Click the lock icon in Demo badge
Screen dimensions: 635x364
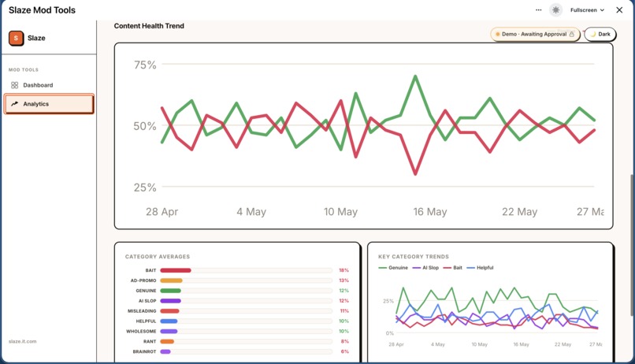coord(571,34)
